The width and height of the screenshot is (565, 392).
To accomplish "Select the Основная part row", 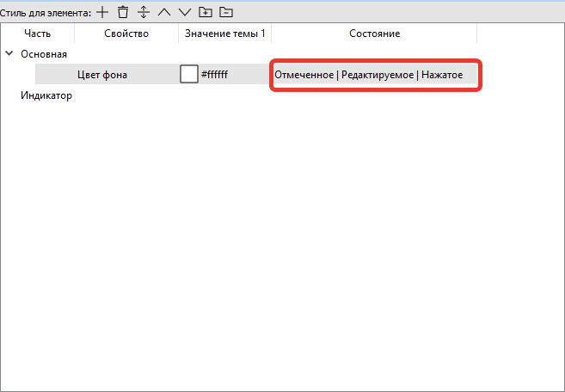I will click(x=44, y=54).
